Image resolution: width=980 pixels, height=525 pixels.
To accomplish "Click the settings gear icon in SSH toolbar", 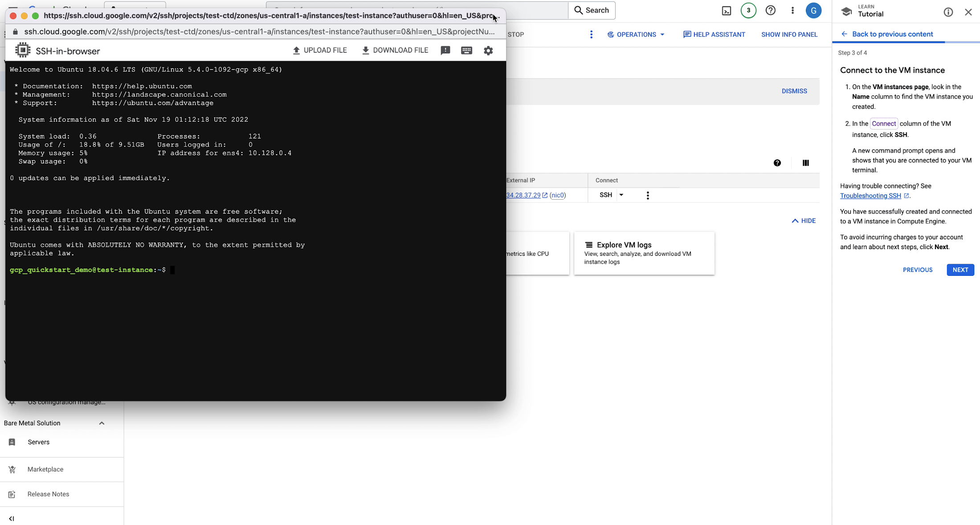I will coord(488,50).
